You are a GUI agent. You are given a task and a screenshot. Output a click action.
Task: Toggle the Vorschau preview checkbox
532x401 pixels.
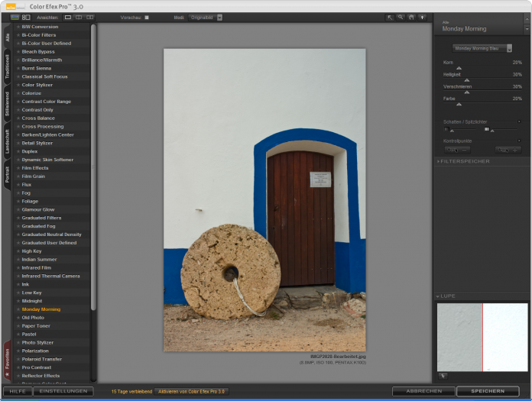point(147,17)
